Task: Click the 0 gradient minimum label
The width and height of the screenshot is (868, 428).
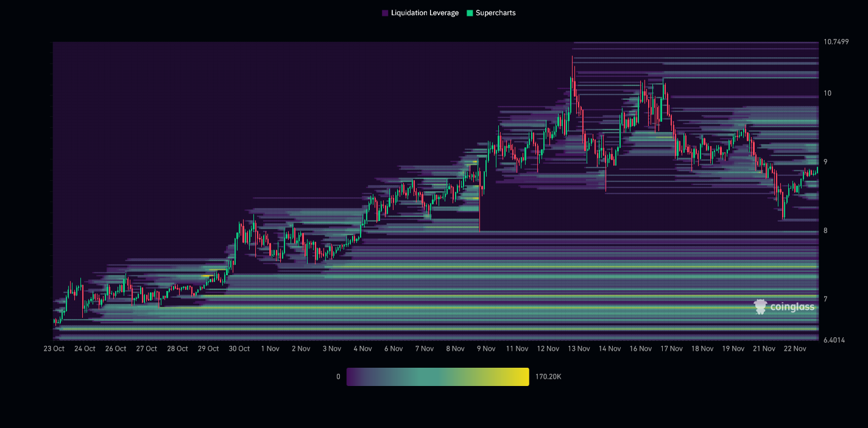Action: pyautogui.click(x=339, y=376)
